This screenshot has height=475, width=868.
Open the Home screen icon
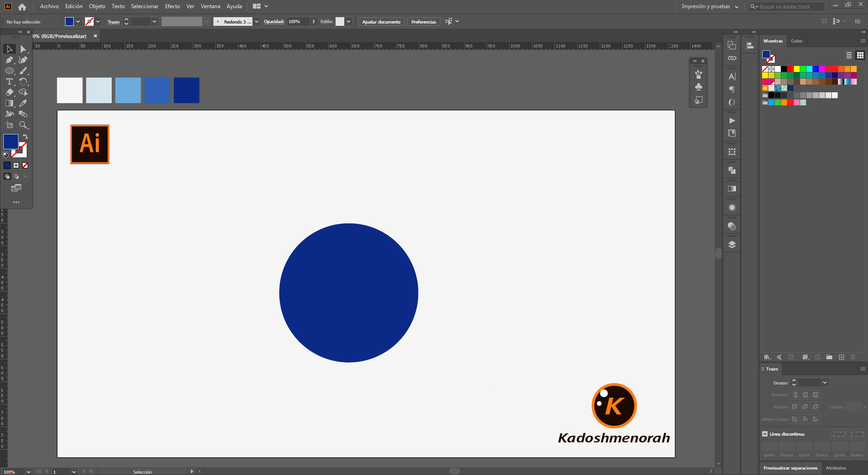(x=22, y=7)
